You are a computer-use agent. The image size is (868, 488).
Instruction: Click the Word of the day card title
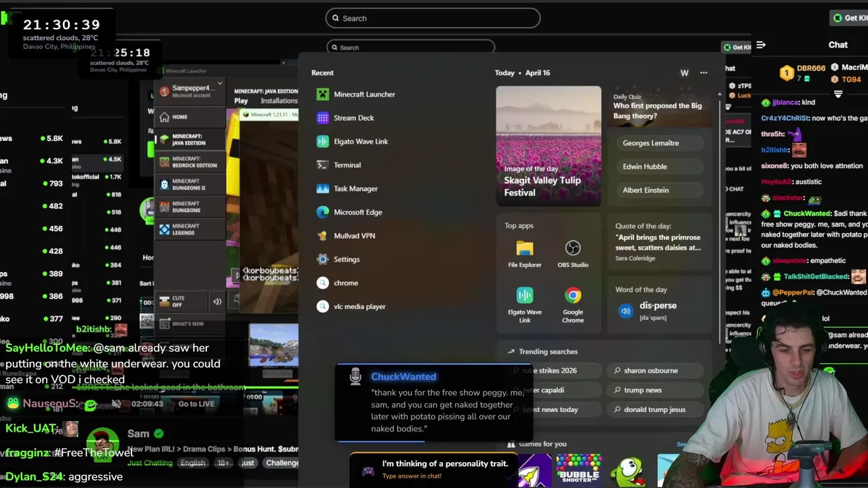[x=641, y=290]
